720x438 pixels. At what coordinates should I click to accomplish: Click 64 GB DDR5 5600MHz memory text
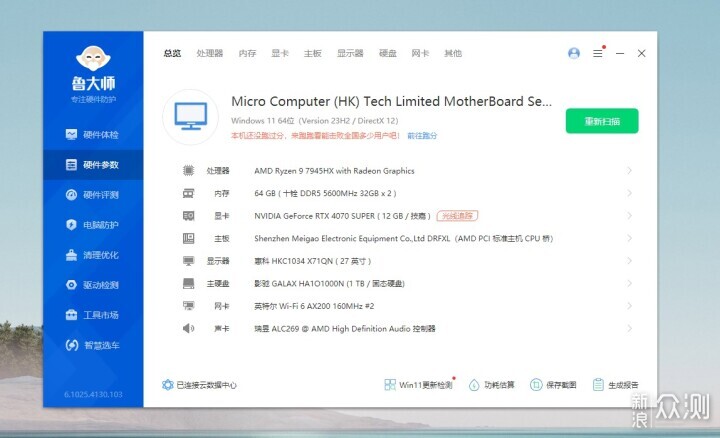tap(325, 193)
